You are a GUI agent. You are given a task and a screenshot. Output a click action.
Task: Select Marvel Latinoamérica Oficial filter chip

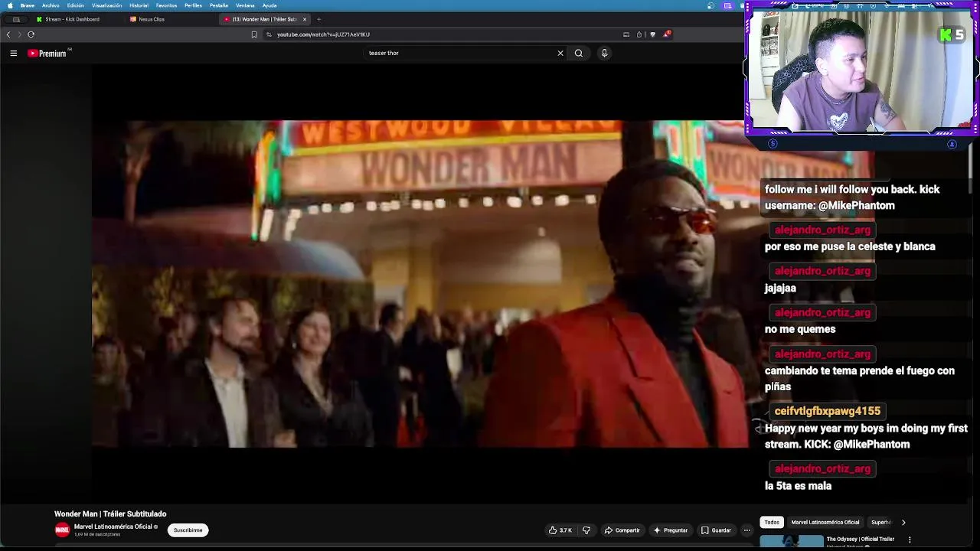(x=825, y=523)
